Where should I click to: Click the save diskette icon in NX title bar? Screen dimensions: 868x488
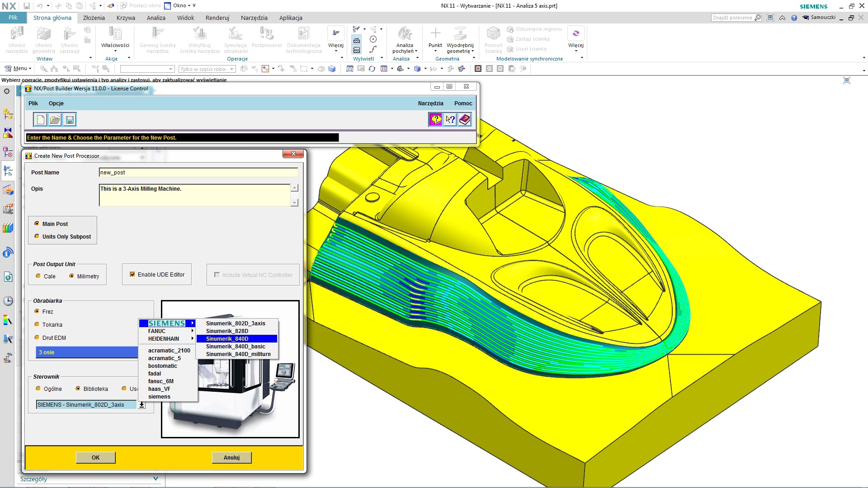pos(27,6)
